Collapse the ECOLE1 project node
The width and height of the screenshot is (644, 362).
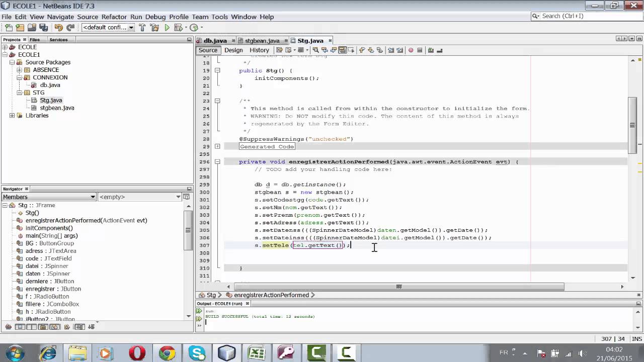(5, 55)
